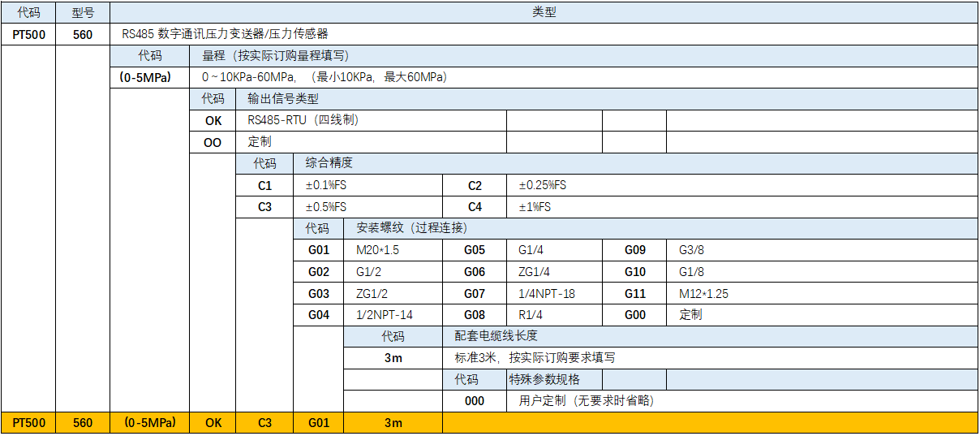The width and height of the screenshot is (980, 436).
Task: Select the 0～10KPa-60MPa range description
Action: (x=324, y=77)
